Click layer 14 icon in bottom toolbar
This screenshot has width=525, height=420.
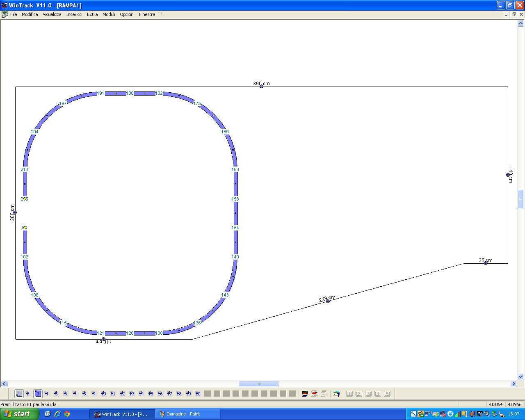(x=141, y=394)
